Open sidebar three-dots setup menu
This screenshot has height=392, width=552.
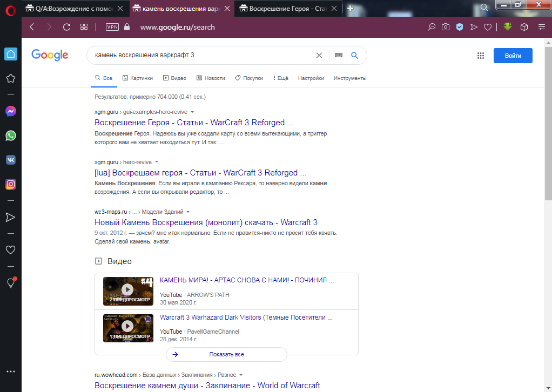11,371
